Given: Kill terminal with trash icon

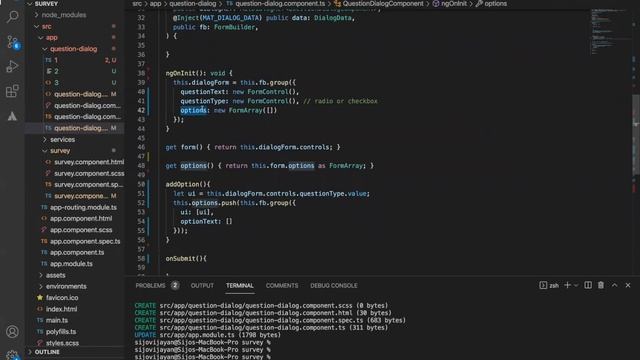Looking at the screenshot, I should point(601,285).
